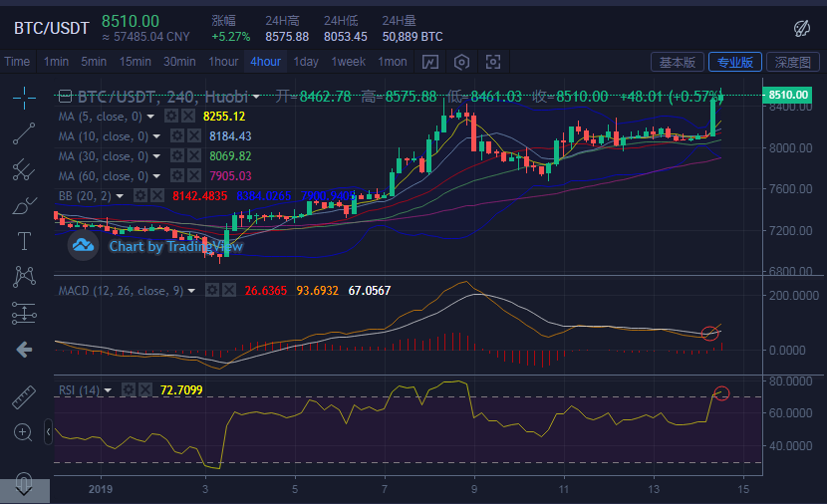The height and width of the screenshot is (504, 827).
Task: Click the 8510.00 current price label on axis
Action: (787, 95)
